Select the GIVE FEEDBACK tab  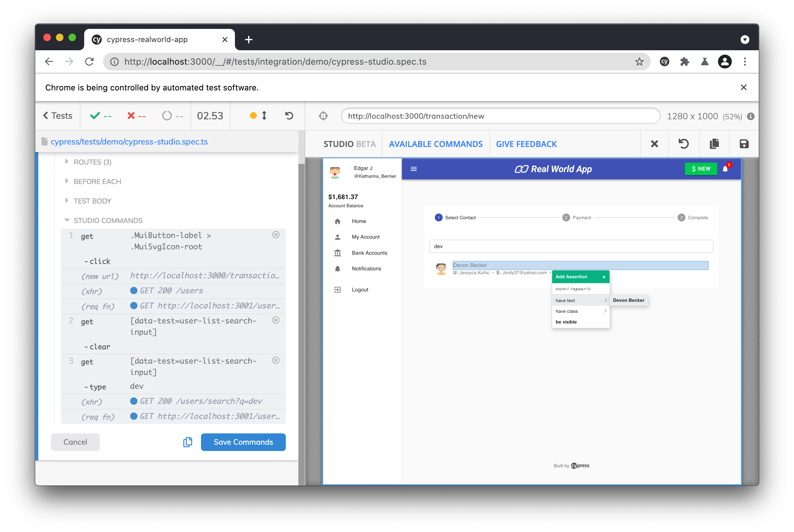click(527, 144)
